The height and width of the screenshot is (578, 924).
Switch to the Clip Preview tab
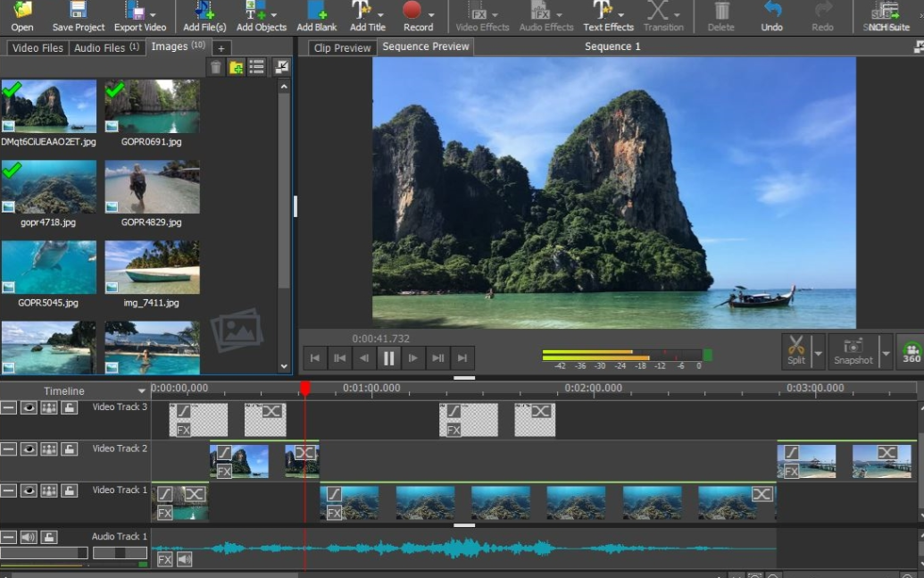point(342,48)
